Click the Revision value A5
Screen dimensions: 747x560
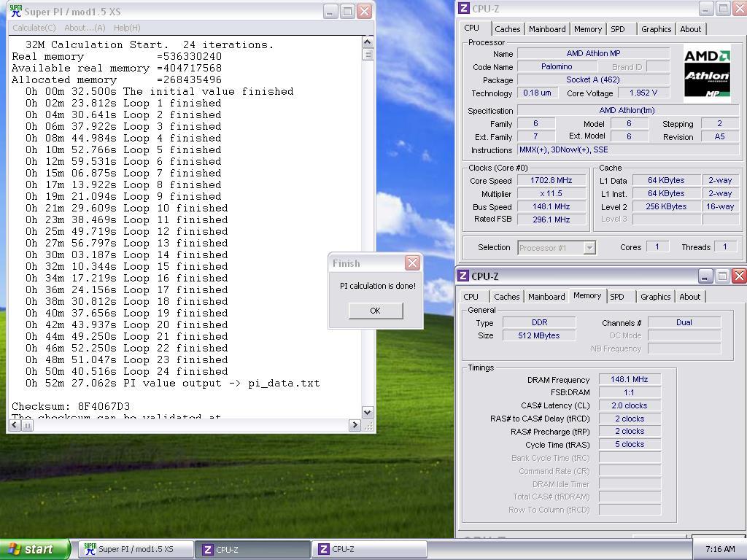click(x=719, y=136)
